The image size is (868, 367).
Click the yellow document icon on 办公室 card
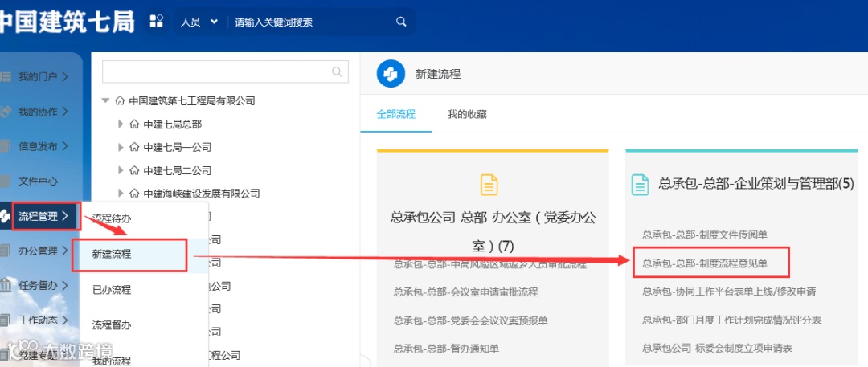(489, 185)
